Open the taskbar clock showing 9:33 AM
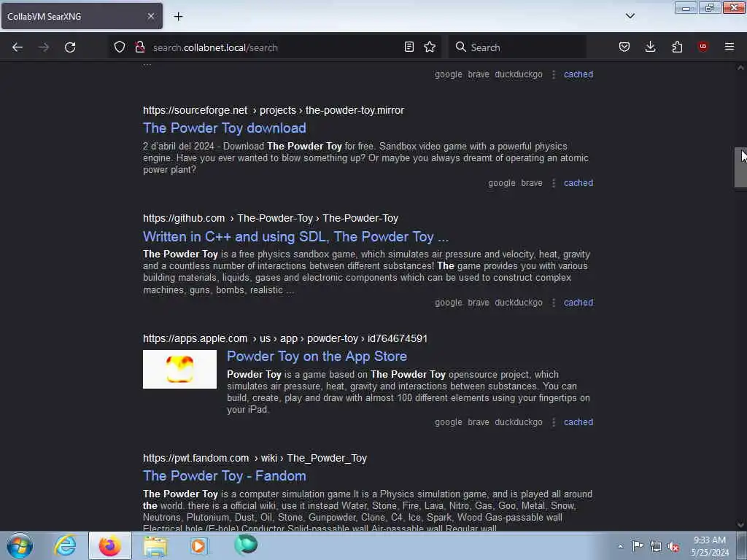Image resolution: width=747 pixels, height=560 pixels. coord(710,546)
